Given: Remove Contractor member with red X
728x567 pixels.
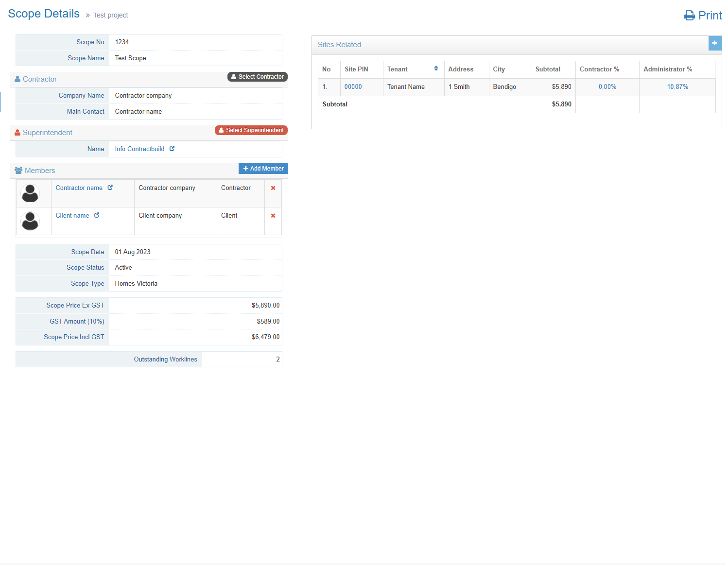Looking at the screenshot, I should pyautogui.click(x=273, y=188).
